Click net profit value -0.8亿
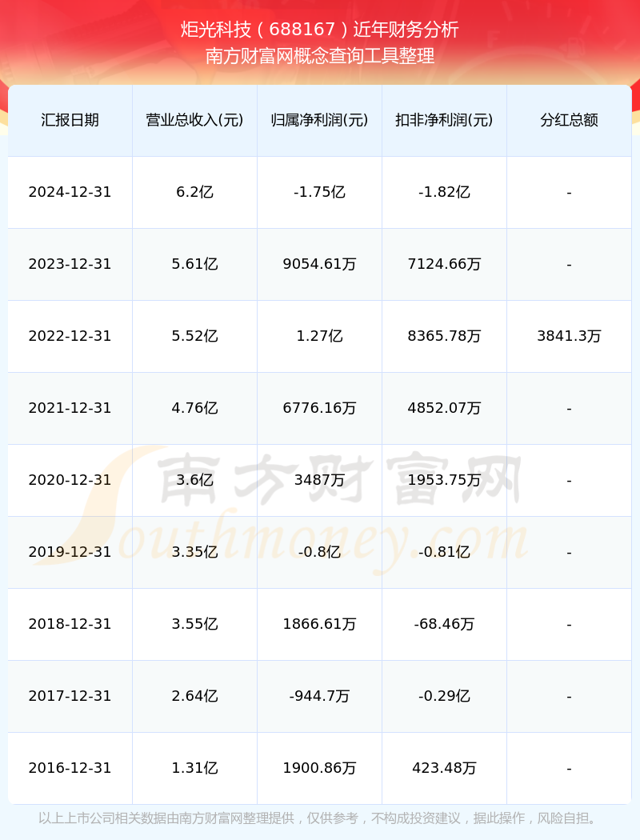The image size is (640, 840). [x=319, y=552]
